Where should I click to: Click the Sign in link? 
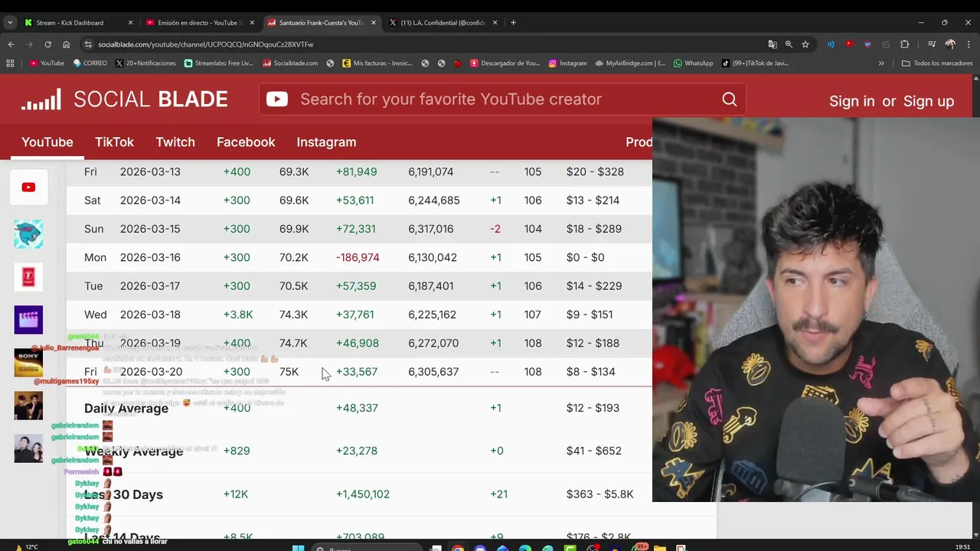851,101
